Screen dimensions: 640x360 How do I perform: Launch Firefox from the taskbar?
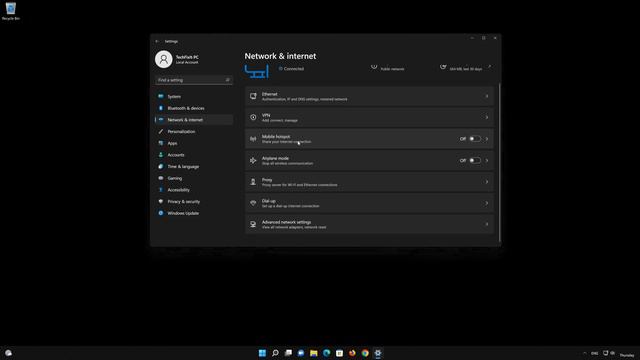352,353
